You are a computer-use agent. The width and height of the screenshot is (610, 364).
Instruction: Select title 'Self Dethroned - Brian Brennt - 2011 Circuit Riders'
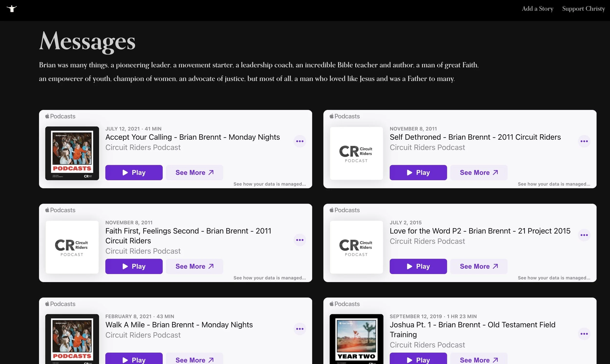coord(475,137)
